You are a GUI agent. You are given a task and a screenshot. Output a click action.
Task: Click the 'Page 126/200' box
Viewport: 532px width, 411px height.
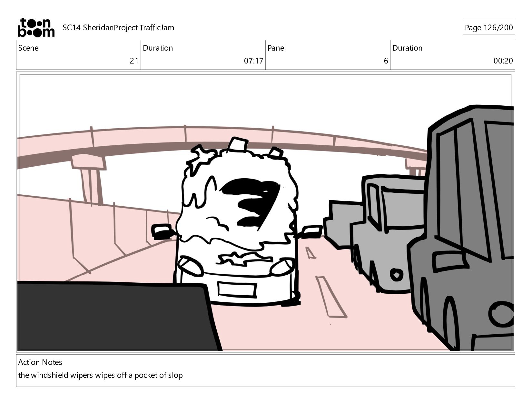pos(488,28)
